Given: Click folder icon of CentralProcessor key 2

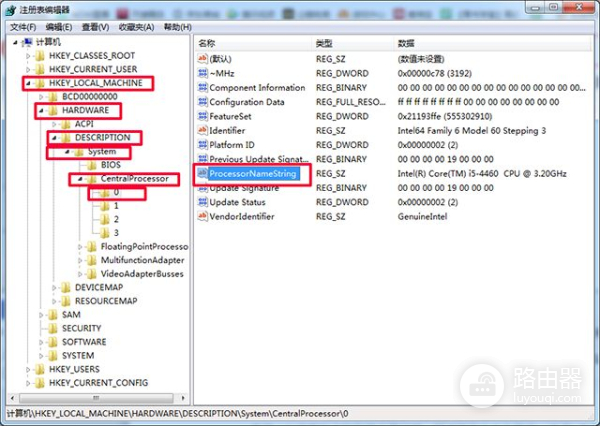Looking at the screenshot, I should pyautogui.click(x=105, y=219).
